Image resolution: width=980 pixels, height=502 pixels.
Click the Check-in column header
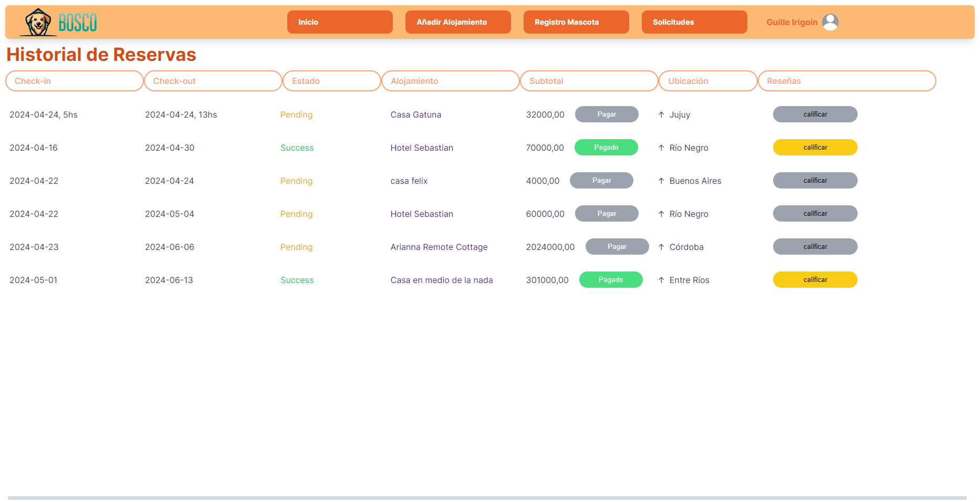click(x=74, y=81)
